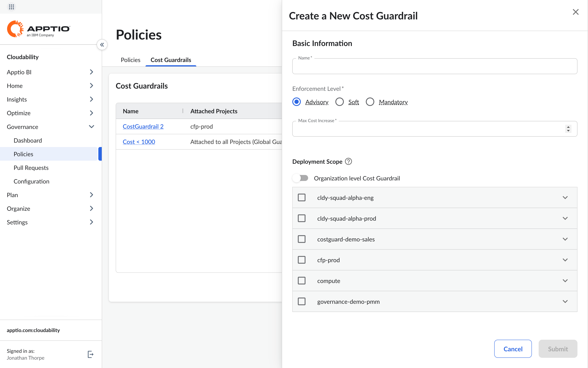Click apptio.com:cloudability text
This screenshot has height=368, width=588.
tap(33, 330)
